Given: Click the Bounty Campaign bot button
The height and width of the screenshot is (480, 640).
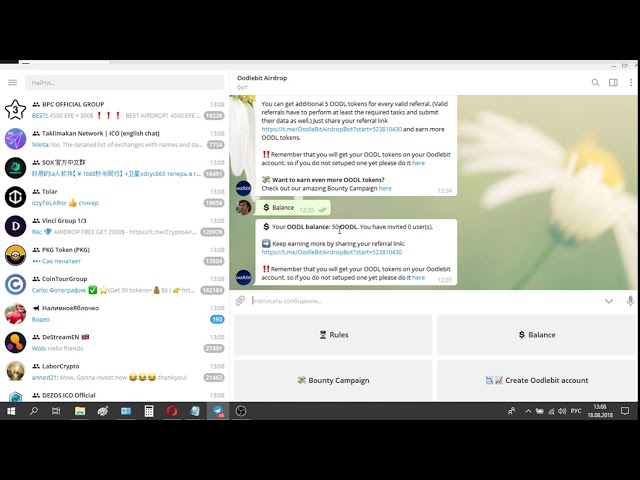Looking at the screenshot, I should (333, 380).
